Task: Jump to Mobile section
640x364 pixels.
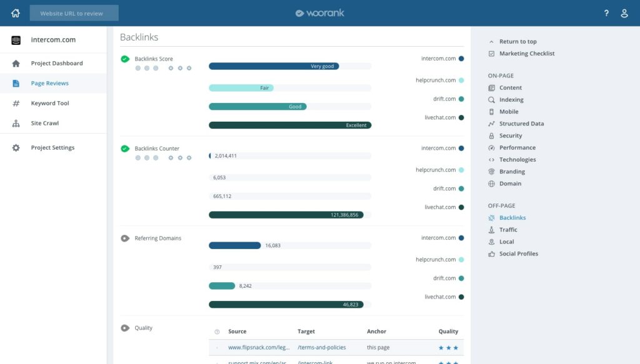Action: pyautogui.click(x=509, y=112)
